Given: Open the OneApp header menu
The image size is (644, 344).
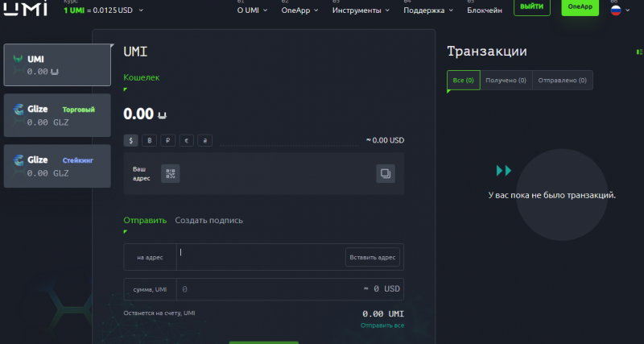Looking at the screenshot, I should coord(299,10).
